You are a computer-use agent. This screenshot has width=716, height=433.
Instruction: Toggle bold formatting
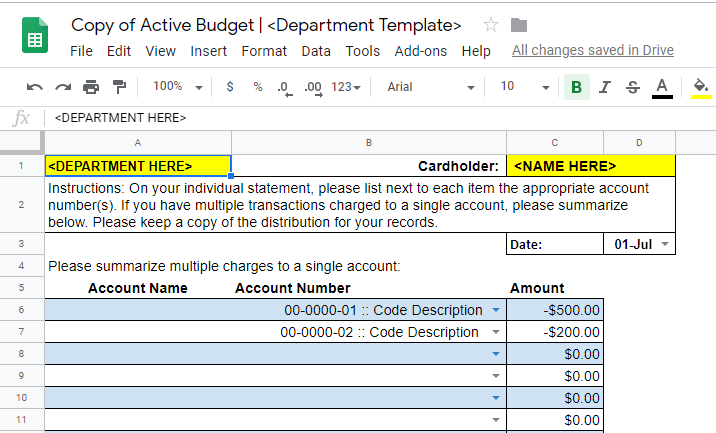(x=576, y=87)
